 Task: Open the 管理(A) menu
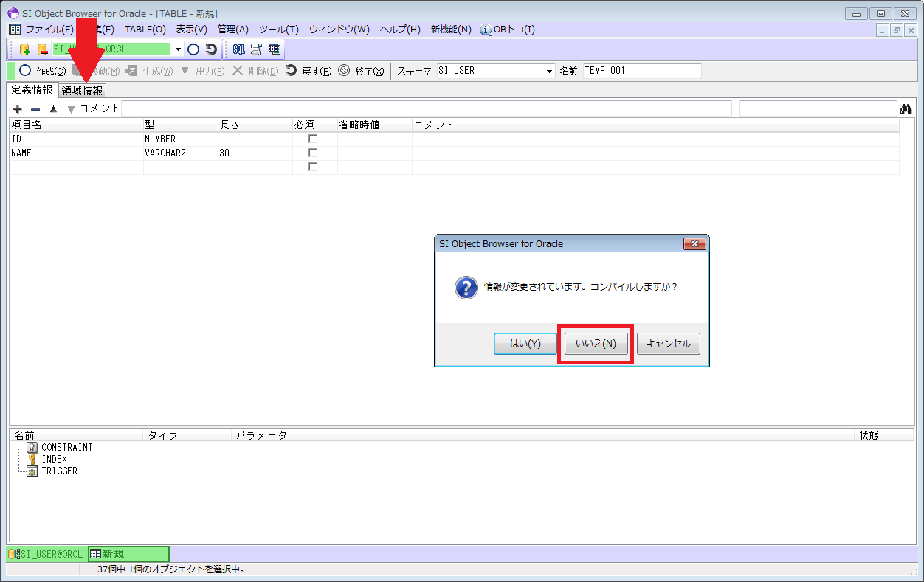[233, 30]
